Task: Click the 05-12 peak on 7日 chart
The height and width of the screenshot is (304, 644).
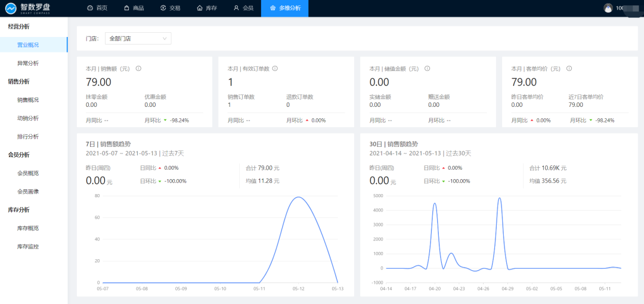Action: (x=298, y=198)
